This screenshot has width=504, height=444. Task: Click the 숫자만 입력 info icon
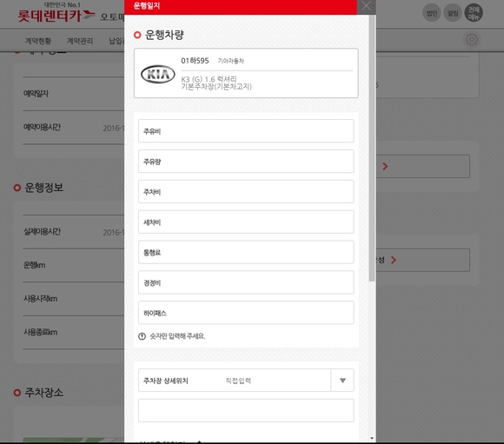coord(142,336)
